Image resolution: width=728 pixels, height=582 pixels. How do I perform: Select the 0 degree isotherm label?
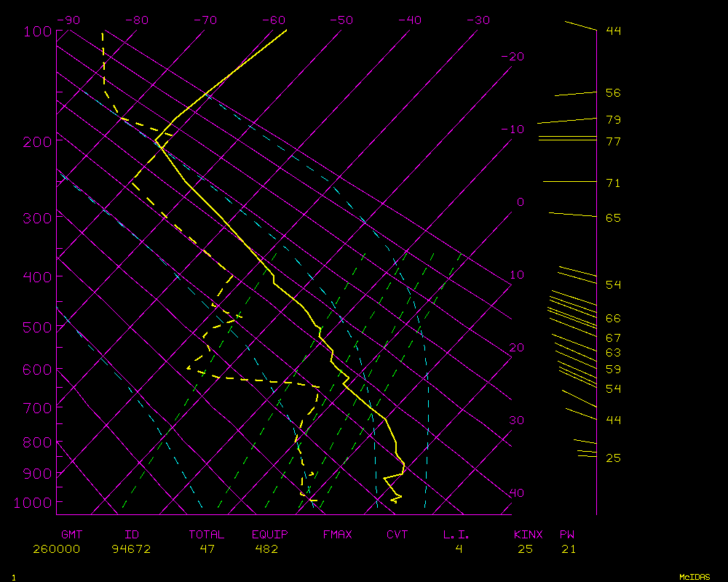(x=520, y=202)
